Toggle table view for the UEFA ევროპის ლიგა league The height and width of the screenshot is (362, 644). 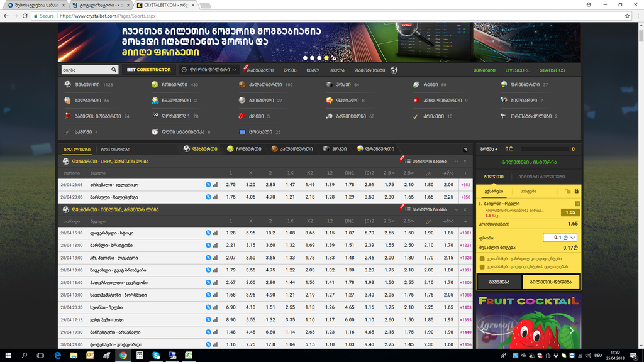(426, 162)
